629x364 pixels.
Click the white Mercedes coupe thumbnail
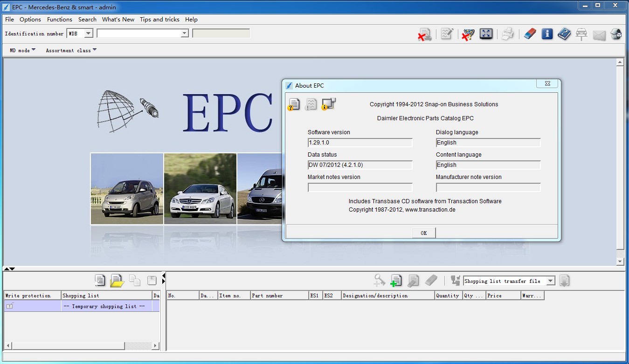click(x=200, y=189)
